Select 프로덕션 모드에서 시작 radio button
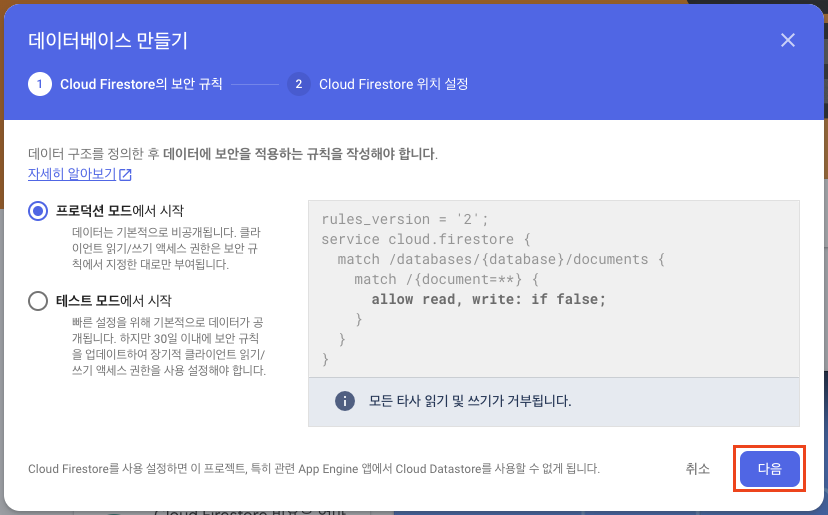 pyautogui.click(x=38, y=211)
